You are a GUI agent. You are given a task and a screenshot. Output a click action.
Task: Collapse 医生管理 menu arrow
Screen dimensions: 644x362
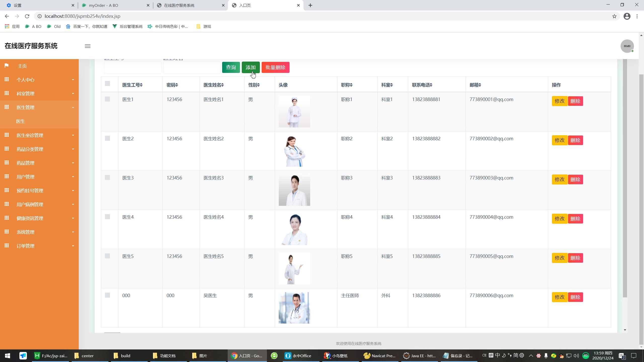point(73,107)
